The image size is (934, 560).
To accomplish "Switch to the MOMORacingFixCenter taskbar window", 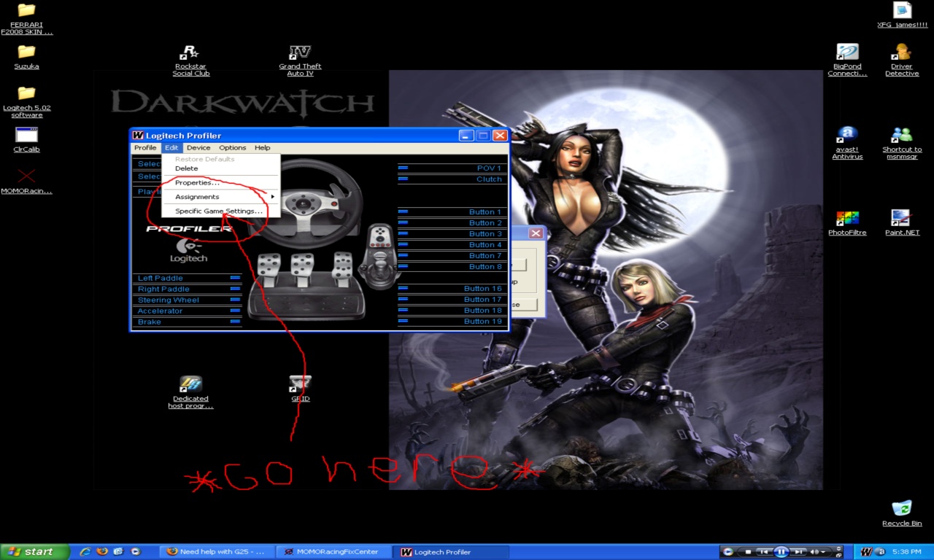I will pos(334,552).
